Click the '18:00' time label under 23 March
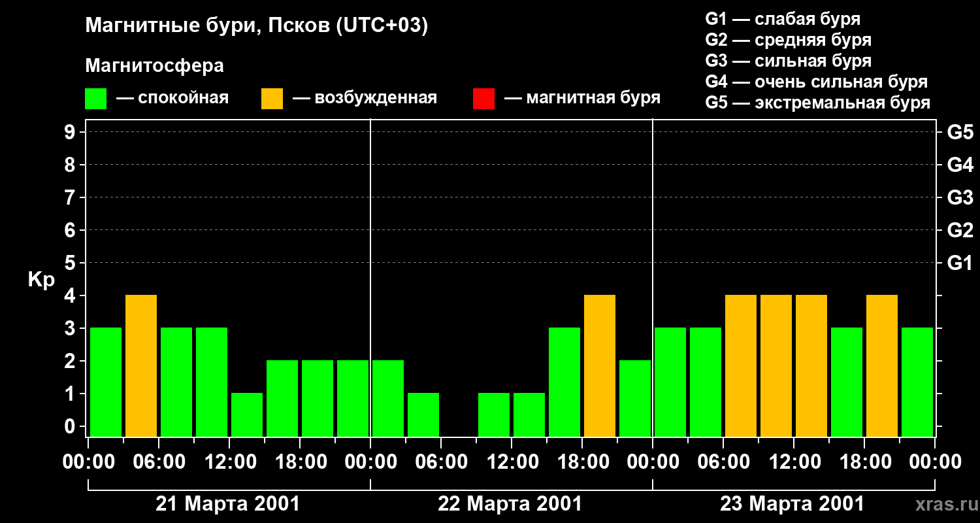The height and width of the screenshot is (523, 980). 864,462
